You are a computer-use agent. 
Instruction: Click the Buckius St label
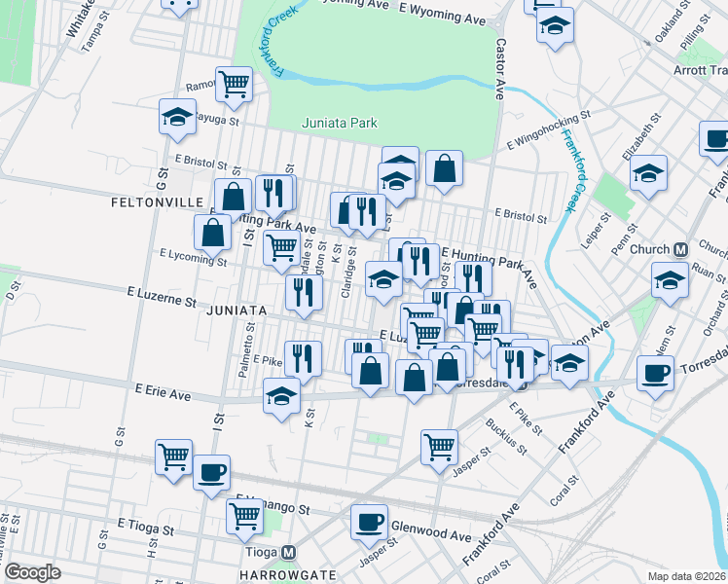[506, 437]
